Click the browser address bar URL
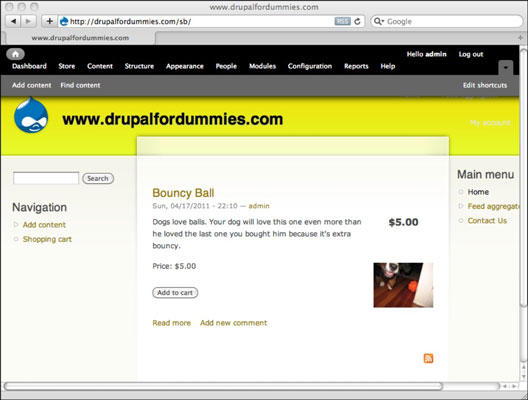 [x=130, y=21]
